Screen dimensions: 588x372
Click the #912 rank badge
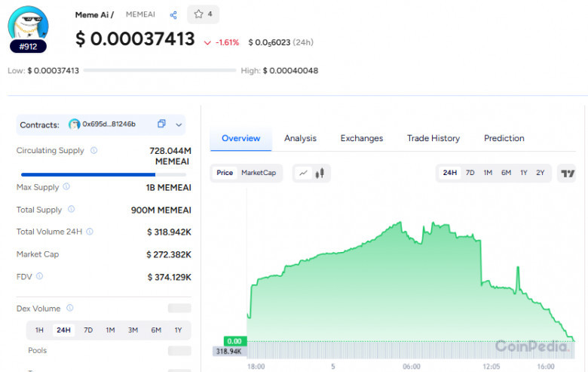tap(28, 47)
